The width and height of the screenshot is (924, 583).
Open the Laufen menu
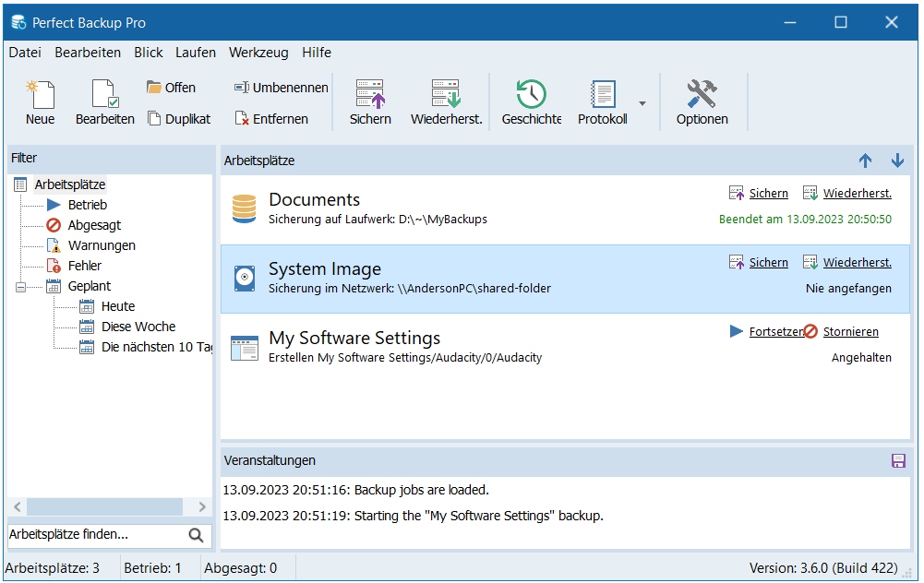tap(196, 53)
